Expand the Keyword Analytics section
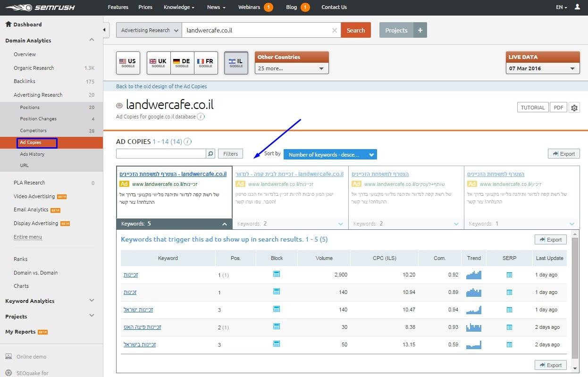This screenshot has width=588, height=377. [x=92, y=301]
